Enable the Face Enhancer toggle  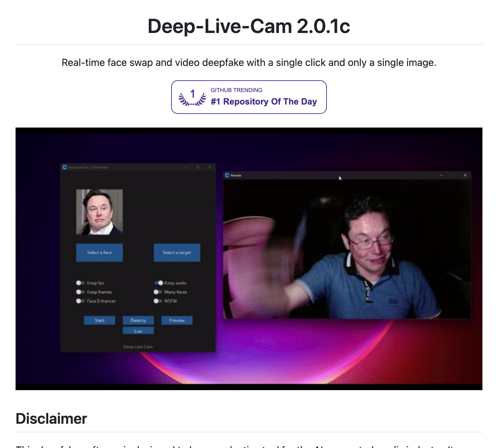point(80,301)
